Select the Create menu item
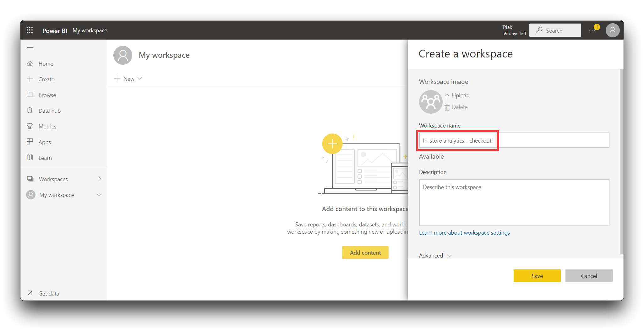The image size is (644, 331). (x=46, y=79)
